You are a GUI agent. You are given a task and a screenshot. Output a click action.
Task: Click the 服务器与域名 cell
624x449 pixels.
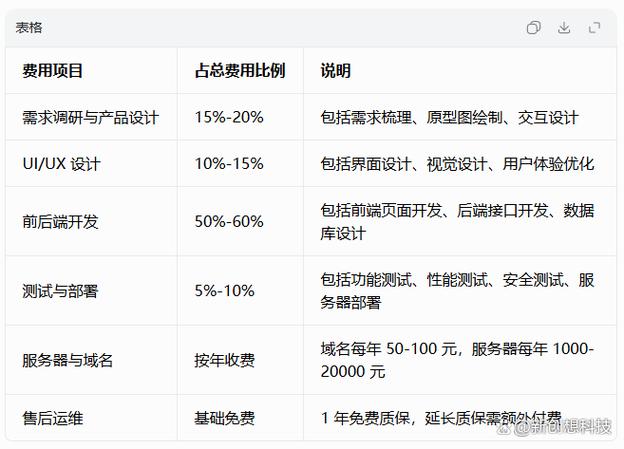click(92, 360)
